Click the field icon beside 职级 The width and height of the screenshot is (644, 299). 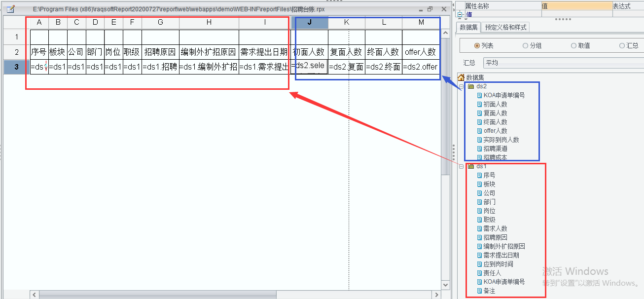coord(479,220)
